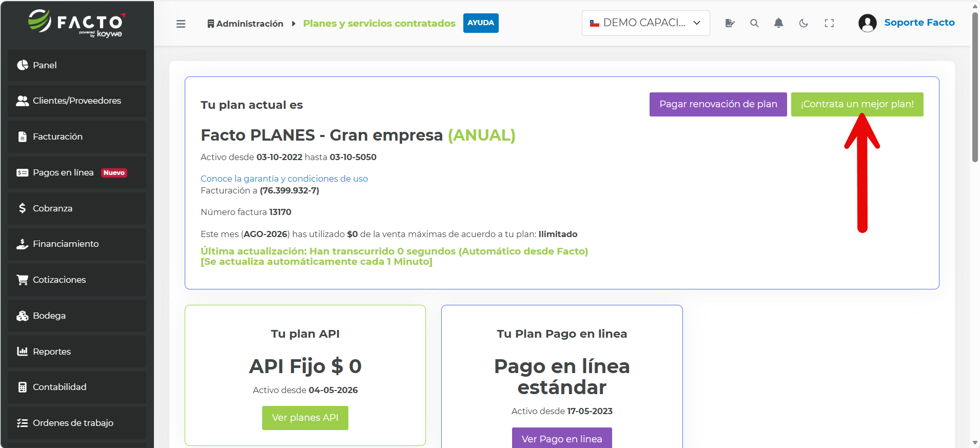This screenshot has height=448, width=980.
Task: Click 'Tu plan API' card title
Action: point(305,334)
